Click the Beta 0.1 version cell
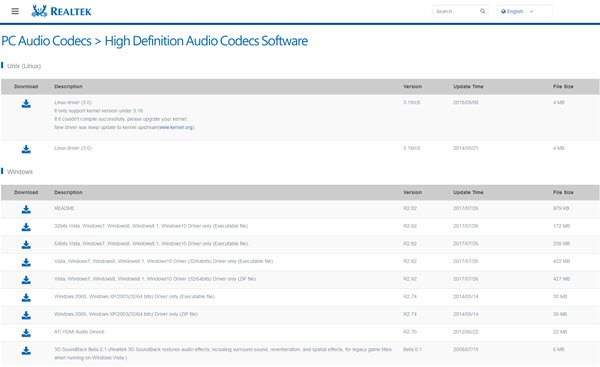Image resolution: width=600 pixels, height=367 pixels. click(x=412, y=349)
